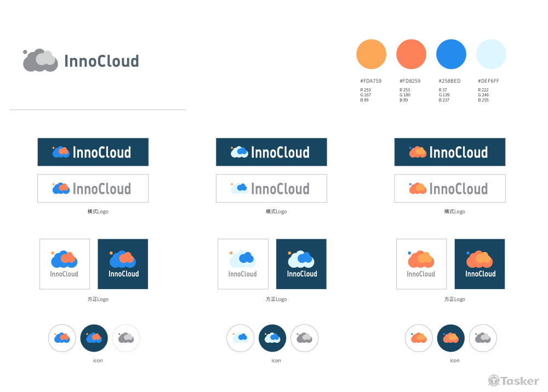Click the #FD8259 hex code text
This screenshot has width=548, height=392.
click(x=410, y=81)
